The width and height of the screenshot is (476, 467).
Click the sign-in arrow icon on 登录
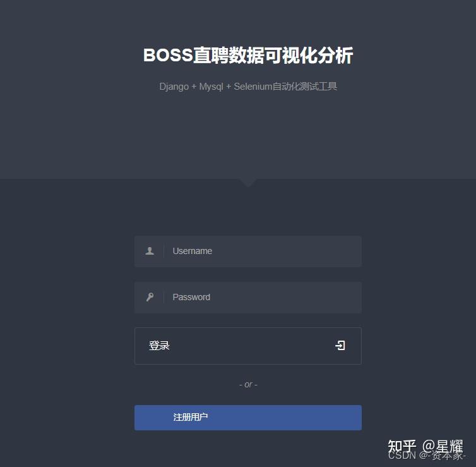(340, 346)
